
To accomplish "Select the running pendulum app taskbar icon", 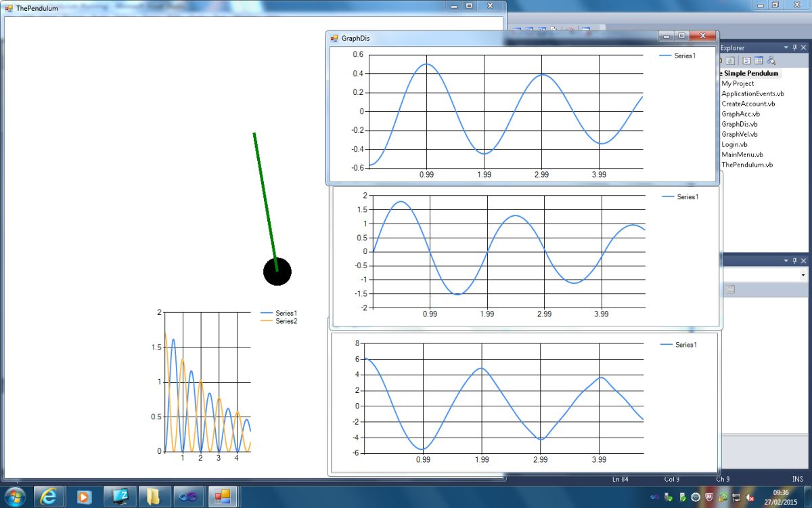I will (x=223, y=496).
